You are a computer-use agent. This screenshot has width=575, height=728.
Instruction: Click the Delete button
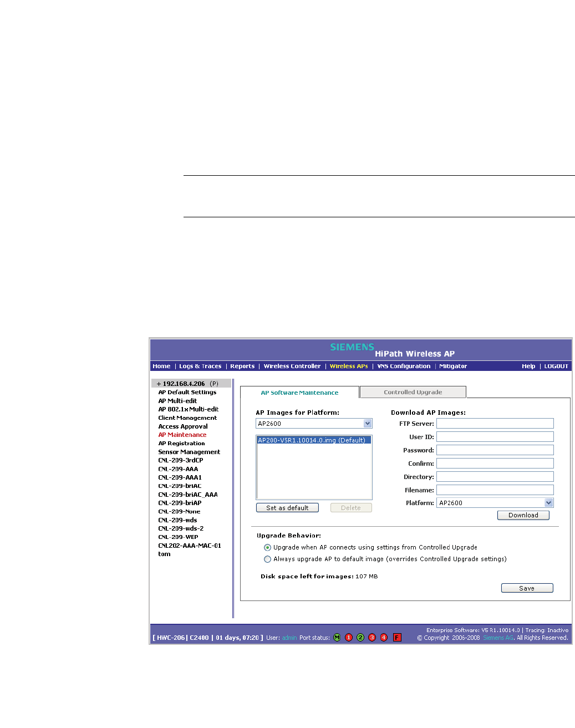(x=351, y=508)
